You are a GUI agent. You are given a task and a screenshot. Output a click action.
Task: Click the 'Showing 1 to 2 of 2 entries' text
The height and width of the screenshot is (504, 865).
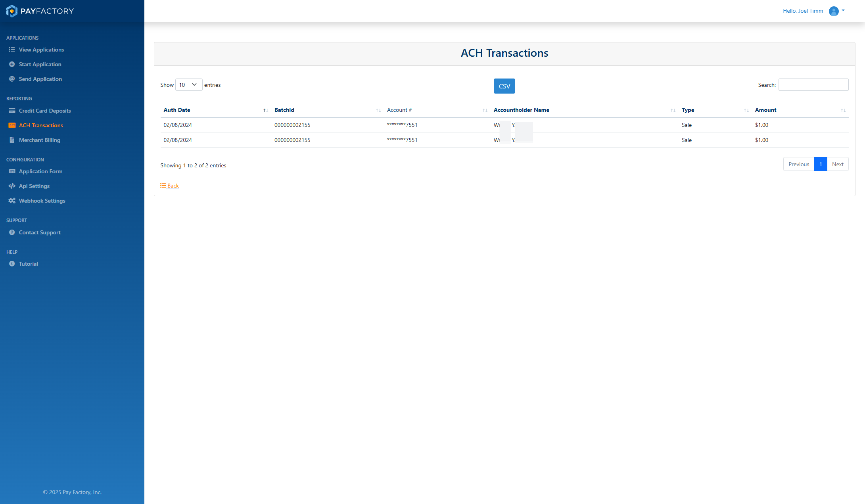tap(193, 166)
